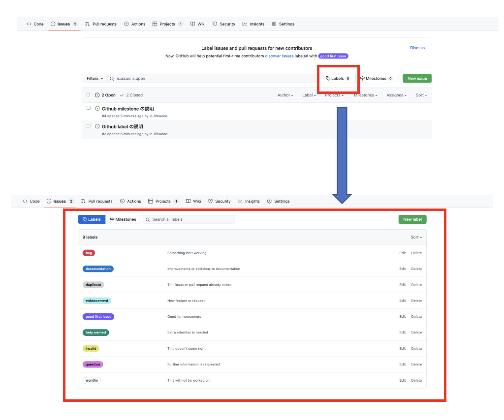Click the Security shield icon in top navigation
The height and width of the screenshot is (420, 504).
215,24
